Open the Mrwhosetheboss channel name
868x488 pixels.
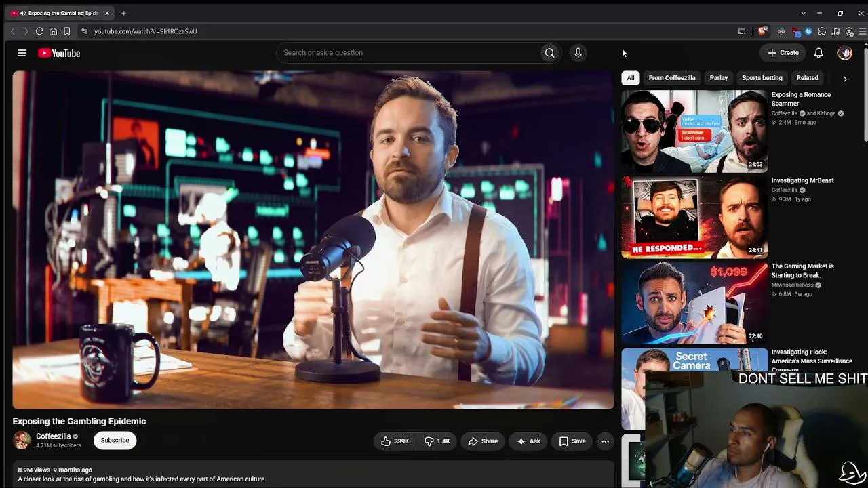(x=792, y=285)
